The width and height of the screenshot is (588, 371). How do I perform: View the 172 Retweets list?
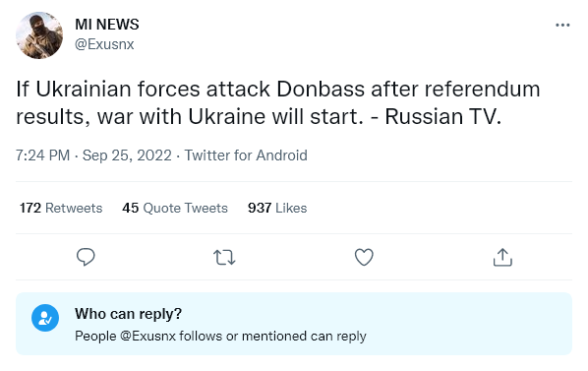point(61,208)
